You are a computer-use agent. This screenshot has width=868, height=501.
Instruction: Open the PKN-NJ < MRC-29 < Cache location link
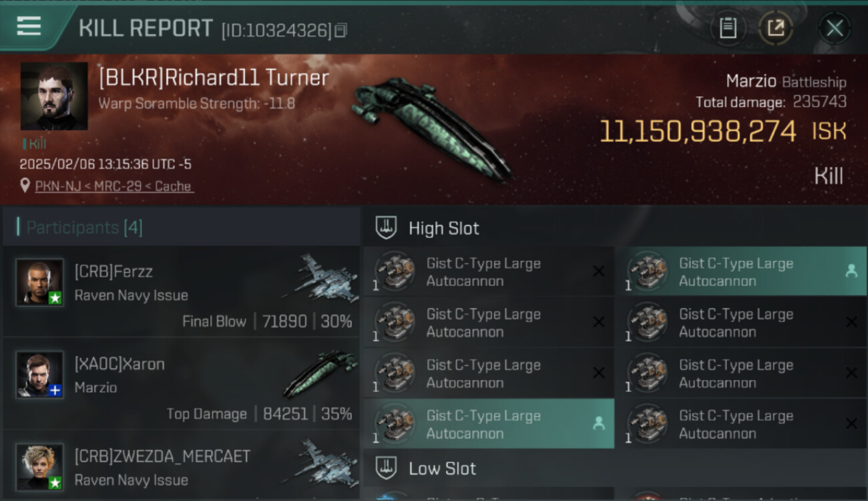[x=114, y=186]
